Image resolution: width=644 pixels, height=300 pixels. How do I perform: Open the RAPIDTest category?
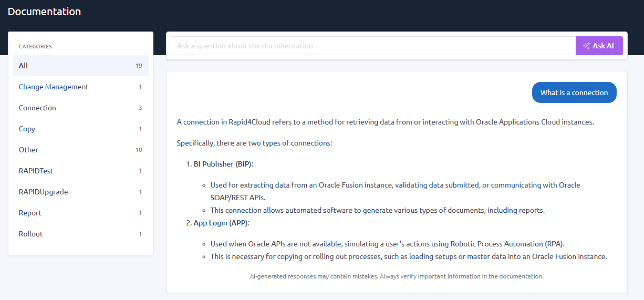[x=80, y=171]
